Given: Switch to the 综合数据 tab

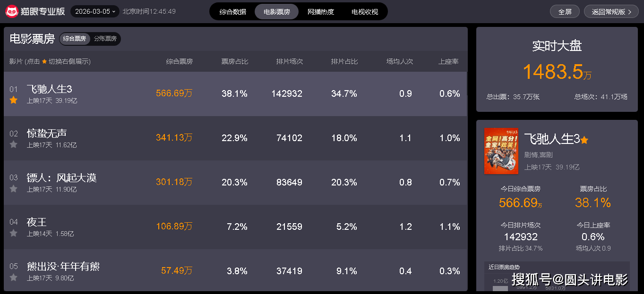Looking at the screenshot, I should click(232, 12).
